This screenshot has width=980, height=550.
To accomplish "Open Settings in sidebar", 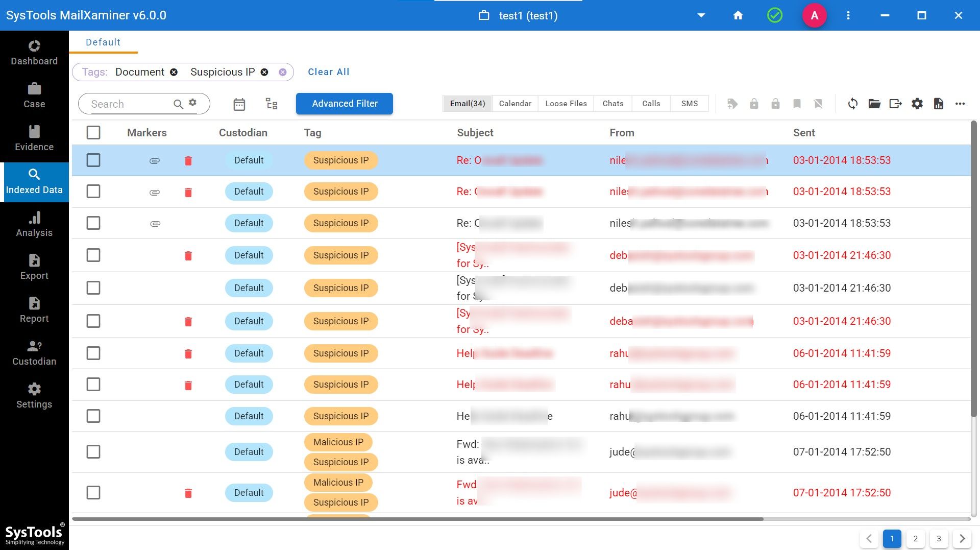I will 34,396.
